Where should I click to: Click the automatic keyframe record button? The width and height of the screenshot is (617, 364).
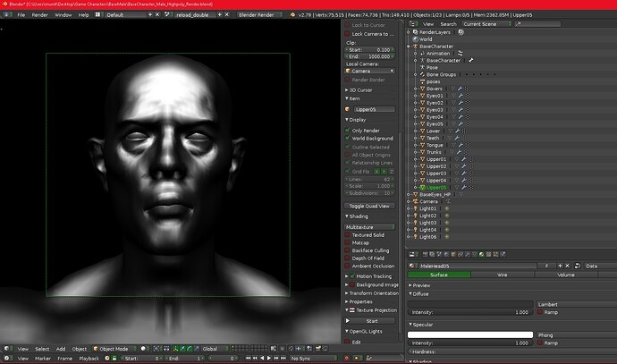pos(347,358)
